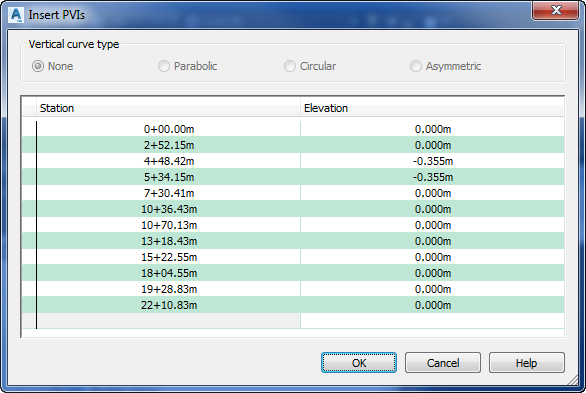Screen dimensions: 586x393
Task: Click elevation -0.355m in 5+34.15m row
Action: pyautogui.click(x=432, y=177)
